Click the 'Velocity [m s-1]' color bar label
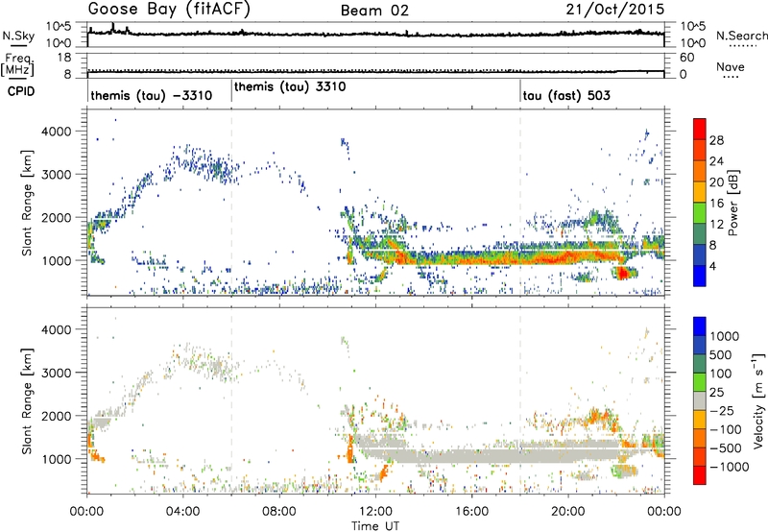Image resolution: width=768 pixels, height=532 pixels. coord(758,400)
